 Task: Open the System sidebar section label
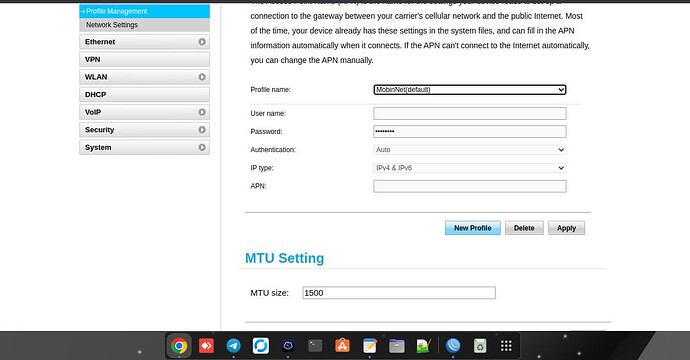click(x=98, y=147)
